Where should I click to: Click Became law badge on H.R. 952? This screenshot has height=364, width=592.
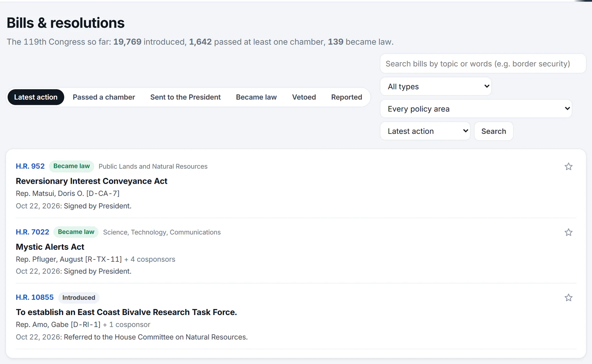pyautogui.click(x=72, y=166)
